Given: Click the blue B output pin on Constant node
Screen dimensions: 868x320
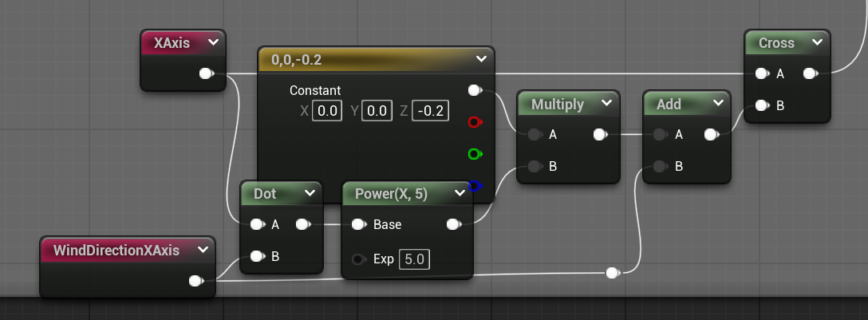Looking at the screenshot, I should pos(475,186).
